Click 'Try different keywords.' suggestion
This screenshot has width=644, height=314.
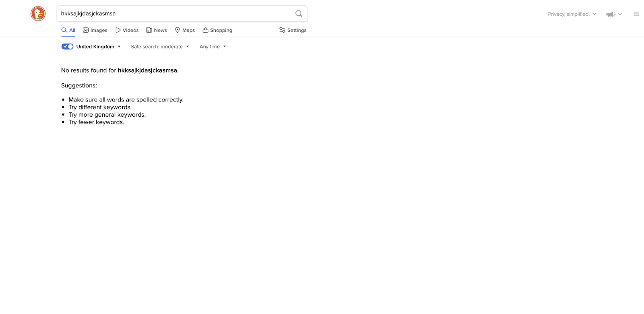100,107
